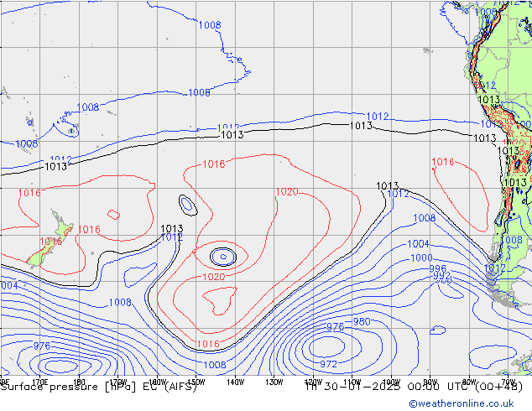Viewport: 532px width, 411px height.
Task: Click the 992 isobar label
Action: point(441,276)
